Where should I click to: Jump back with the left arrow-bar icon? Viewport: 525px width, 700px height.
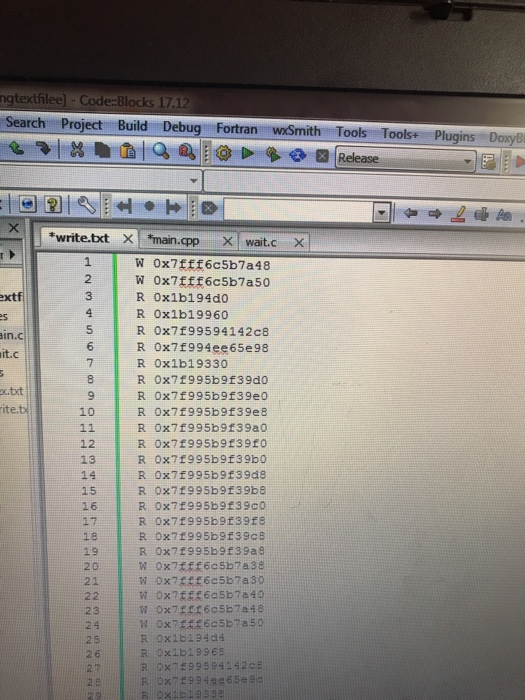coord(124,206)
